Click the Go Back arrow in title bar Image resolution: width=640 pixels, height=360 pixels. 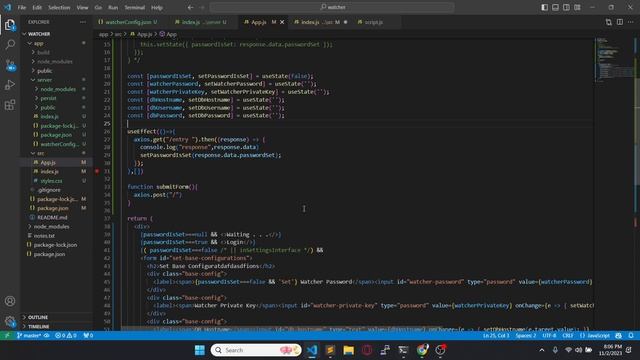tap(191, 7)
